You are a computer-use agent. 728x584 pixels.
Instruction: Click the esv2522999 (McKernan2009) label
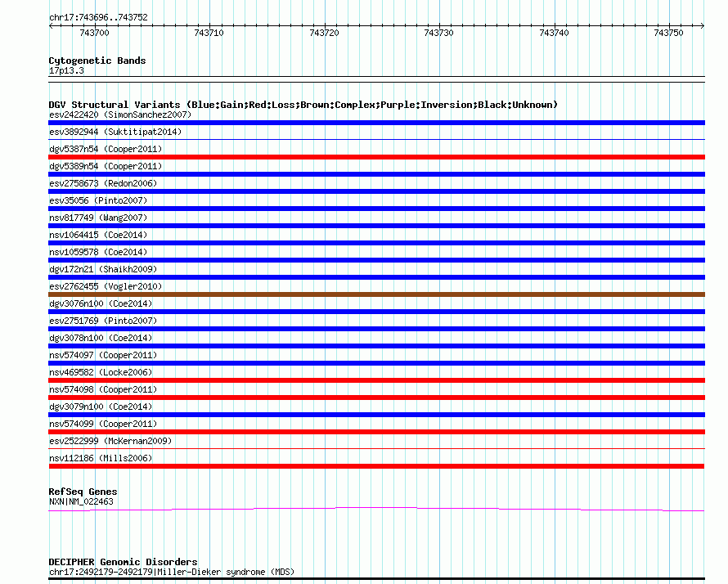coord(110,441)
